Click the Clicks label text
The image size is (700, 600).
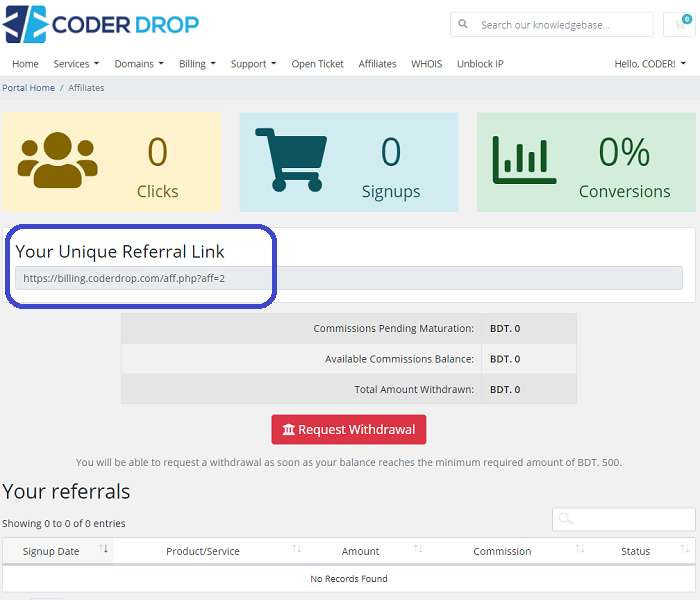tap(158, 191)
